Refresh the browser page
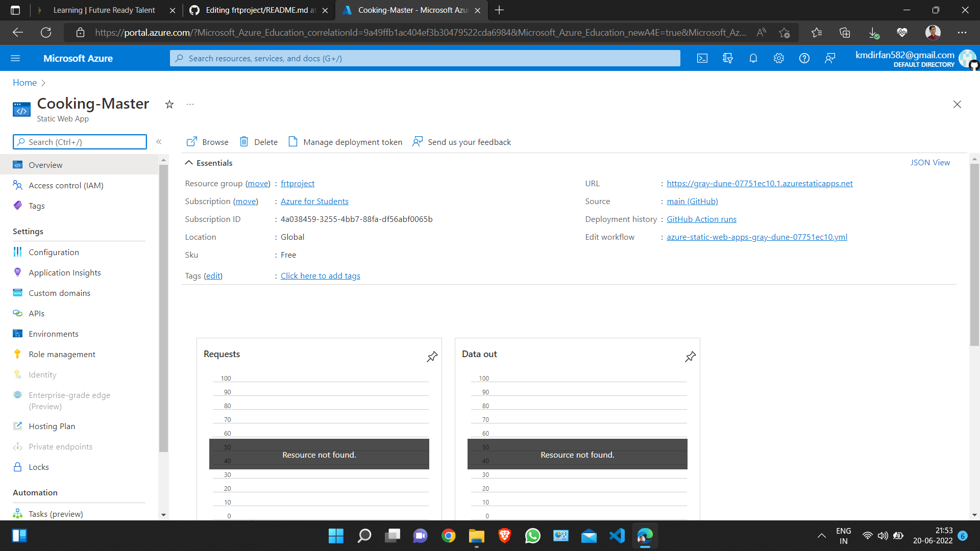The width and height of the screenshot is (980, 551). pos(46,33)
